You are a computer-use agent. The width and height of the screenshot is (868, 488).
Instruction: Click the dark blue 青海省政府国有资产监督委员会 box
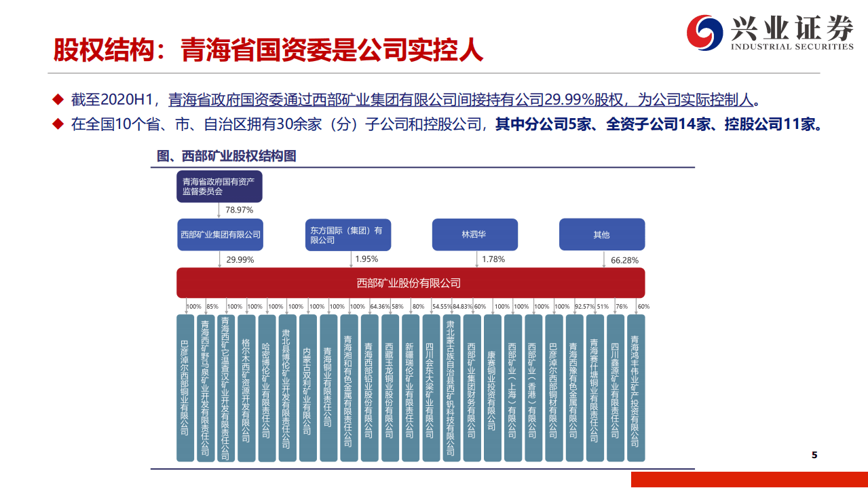[x=219, y=186]
